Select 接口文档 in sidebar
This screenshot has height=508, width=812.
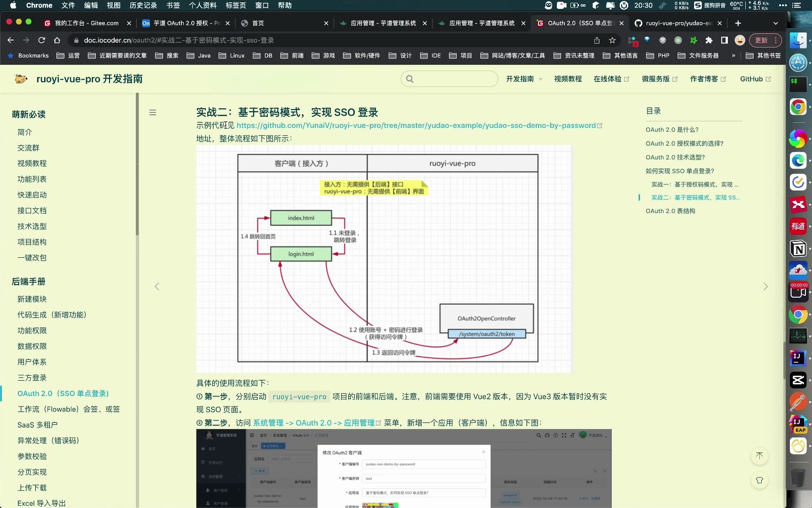point(32,210)
